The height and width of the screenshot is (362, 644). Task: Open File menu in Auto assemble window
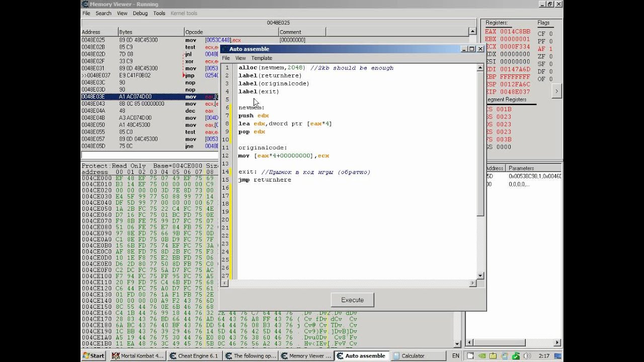coord(226,58)
